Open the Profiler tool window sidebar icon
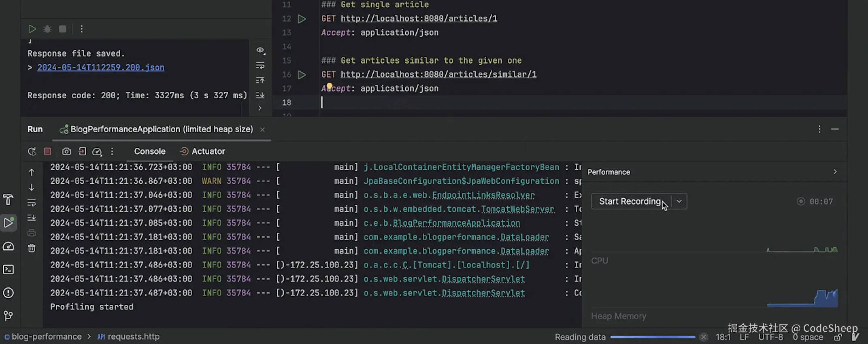The height and width of the screenshot is (344, 868). point(9,246)
